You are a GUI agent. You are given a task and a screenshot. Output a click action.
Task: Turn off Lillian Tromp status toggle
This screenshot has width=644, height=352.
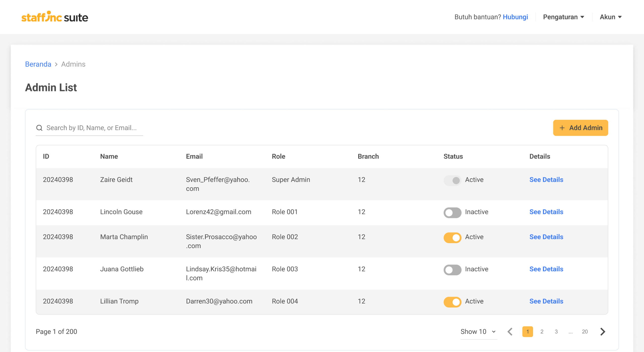452,302
